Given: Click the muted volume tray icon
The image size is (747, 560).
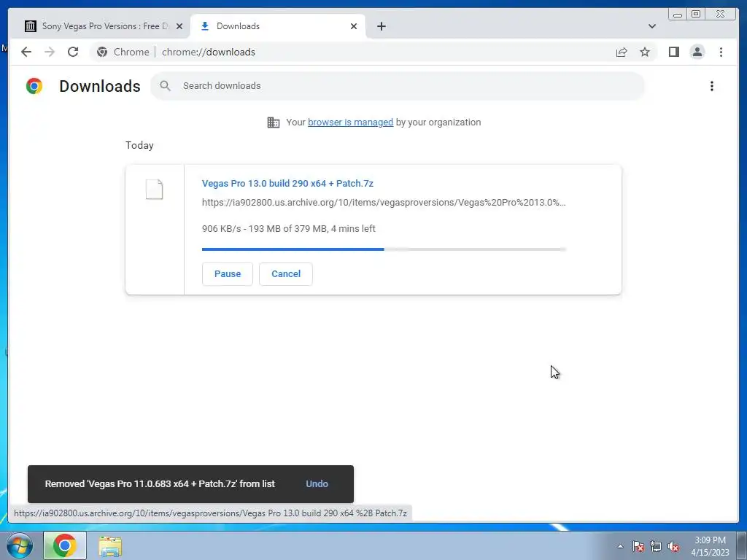Looking at the screenshot, I should (673, 546).
